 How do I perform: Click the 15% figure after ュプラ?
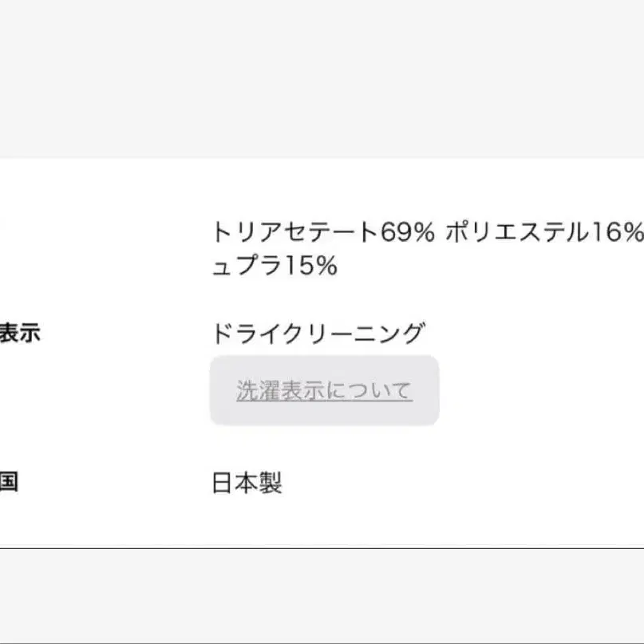point(311,265)
